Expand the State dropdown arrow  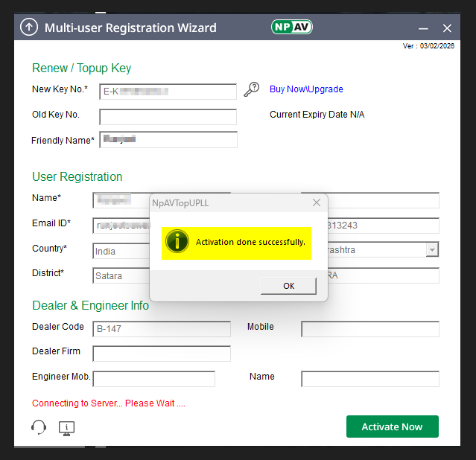click(432, 250)
